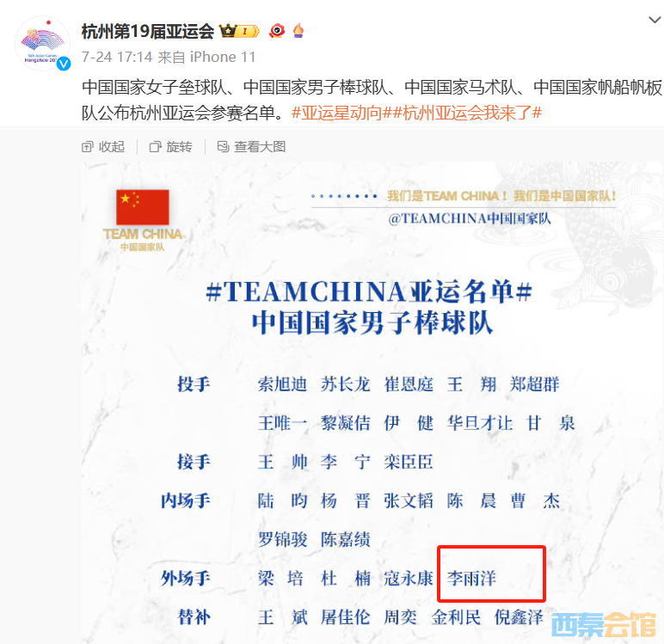Open the 来自 iPhone 11 source link
Image resolution: width=664 pixels, height=644 pixels.
click(206, 57)
